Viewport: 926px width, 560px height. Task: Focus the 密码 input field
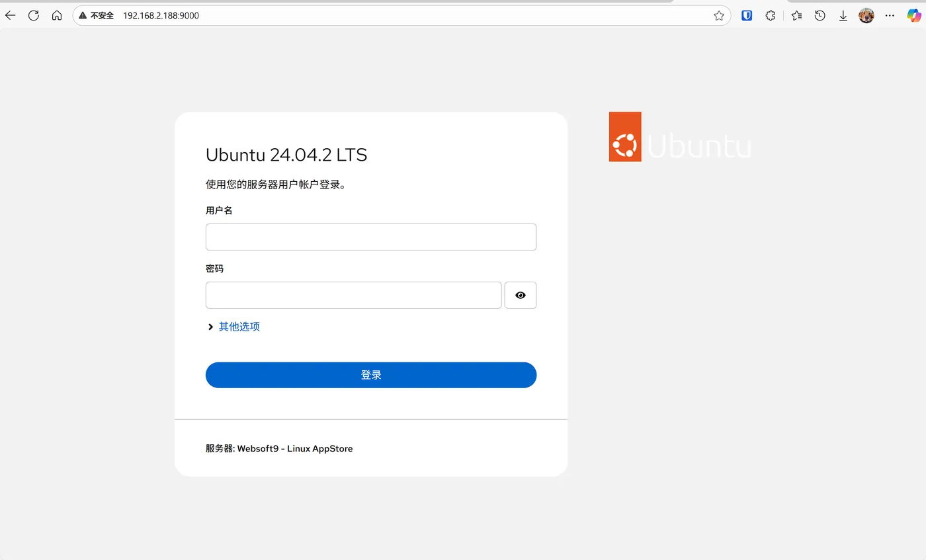(354, 296)
